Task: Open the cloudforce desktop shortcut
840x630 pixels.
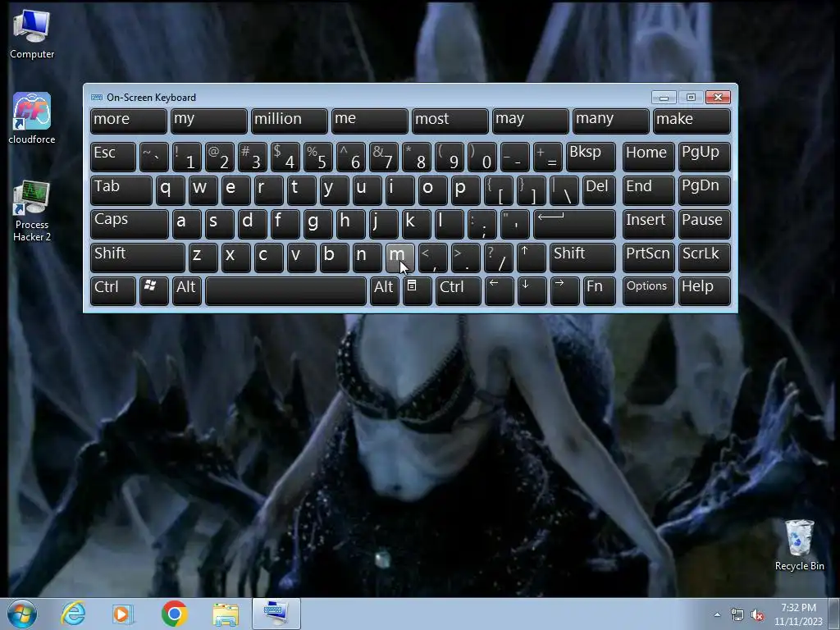Action: tap(32, 118)
